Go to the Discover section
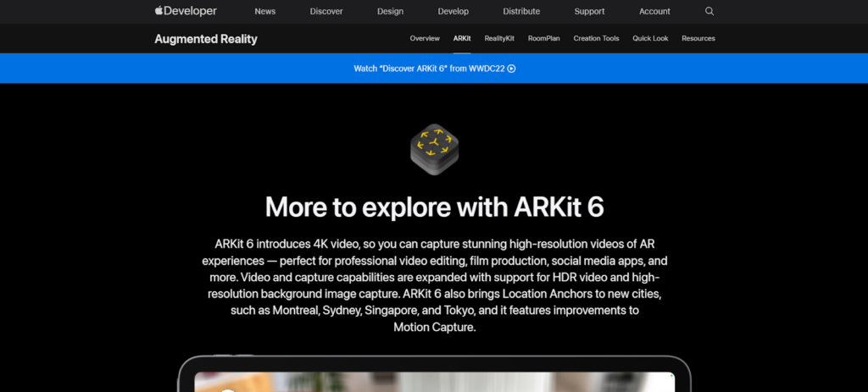868x392 pixels. pyautogui.click(x=326, y=12)
